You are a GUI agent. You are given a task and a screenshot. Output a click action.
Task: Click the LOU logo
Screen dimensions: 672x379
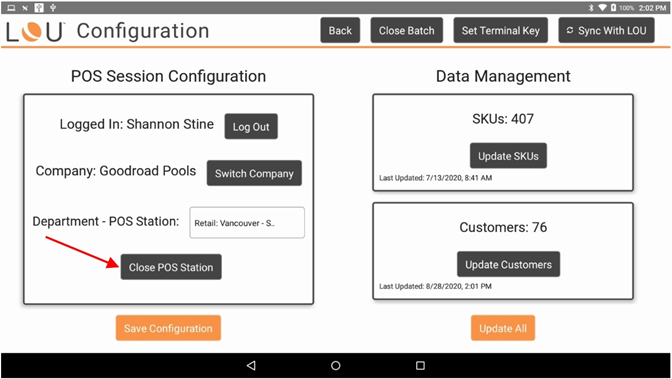[x=35, y=32]
